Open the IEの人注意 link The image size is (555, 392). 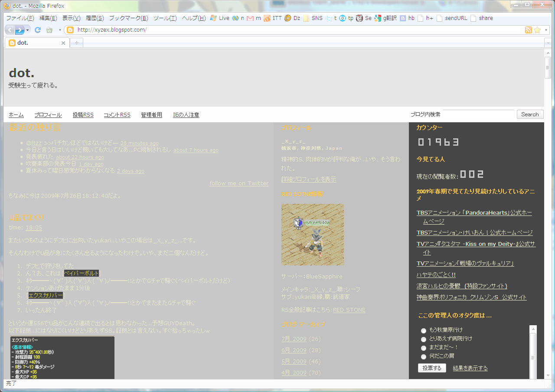point(186,115)
